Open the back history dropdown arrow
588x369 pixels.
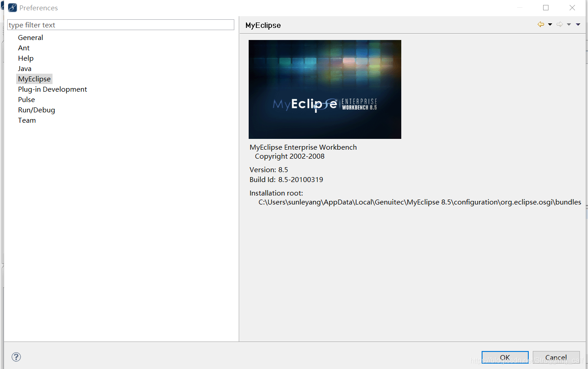550,25
